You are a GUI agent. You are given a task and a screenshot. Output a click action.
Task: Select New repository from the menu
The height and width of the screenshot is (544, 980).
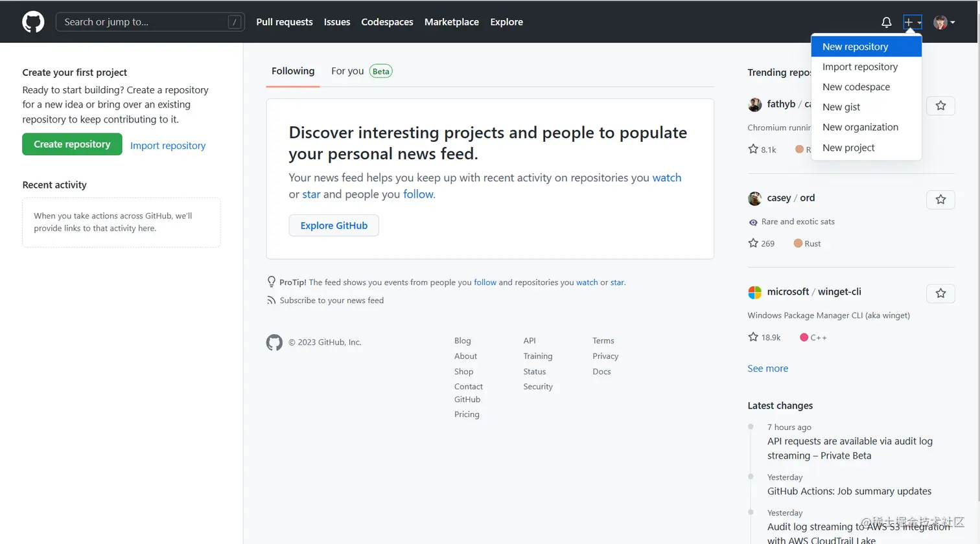click(855, 47)
